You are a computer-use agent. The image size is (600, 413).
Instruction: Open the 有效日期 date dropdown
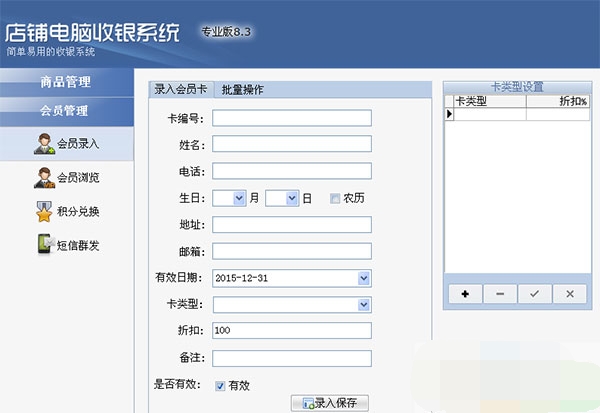click(x=364, y=278)
